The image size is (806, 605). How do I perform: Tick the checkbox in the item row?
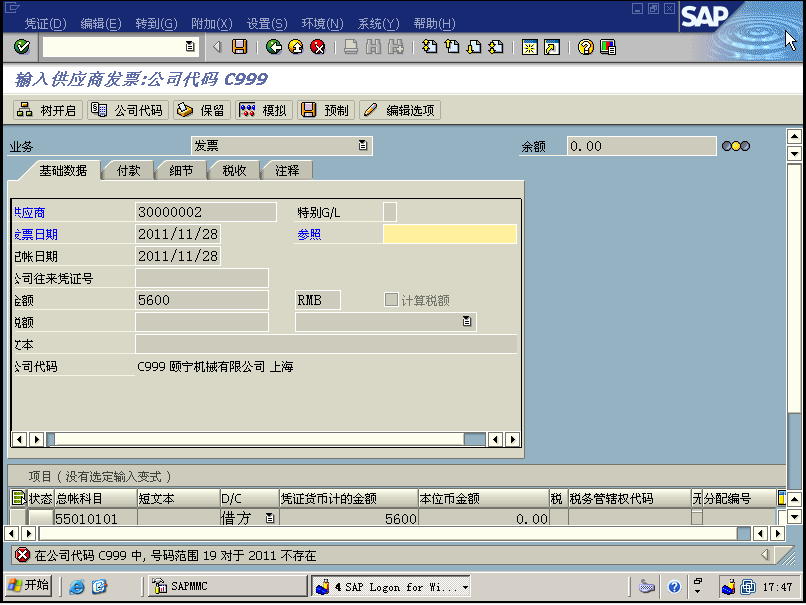[697, 518]
